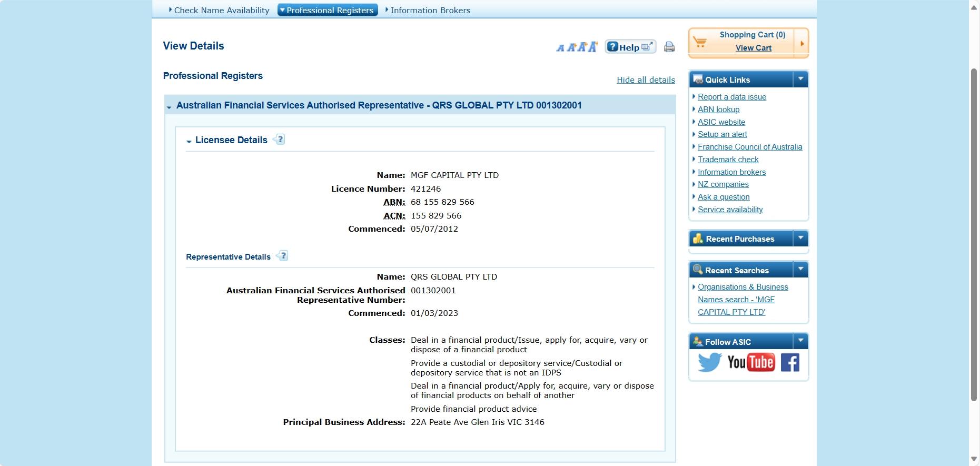
Task: Open the Trademark check link
Action: [728, 160]
